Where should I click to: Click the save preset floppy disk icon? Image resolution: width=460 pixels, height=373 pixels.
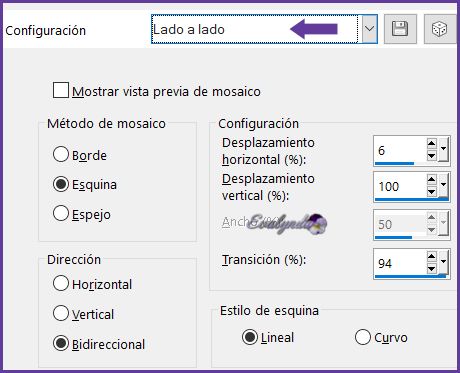[400, 29]
